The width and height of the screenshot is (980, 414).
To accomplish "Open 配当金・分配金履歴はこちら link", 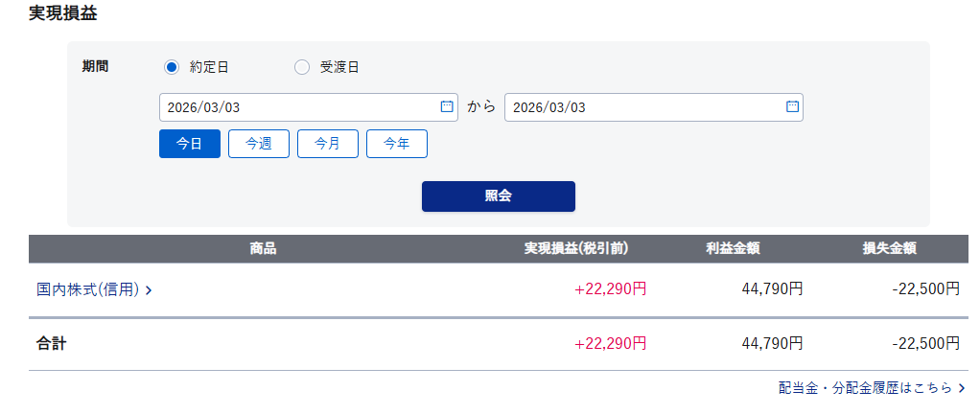I will tap(866, 388).
